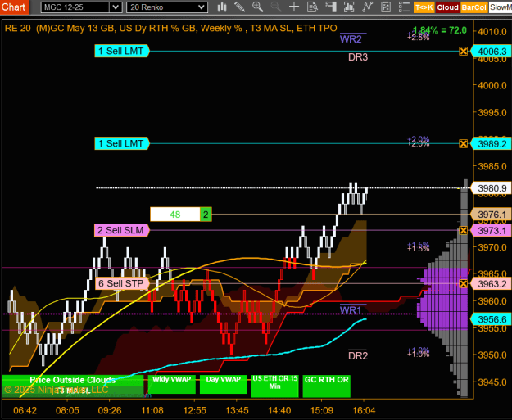
Task: Open the strategies icon in toolbar
Action: (x=386, y=7)
